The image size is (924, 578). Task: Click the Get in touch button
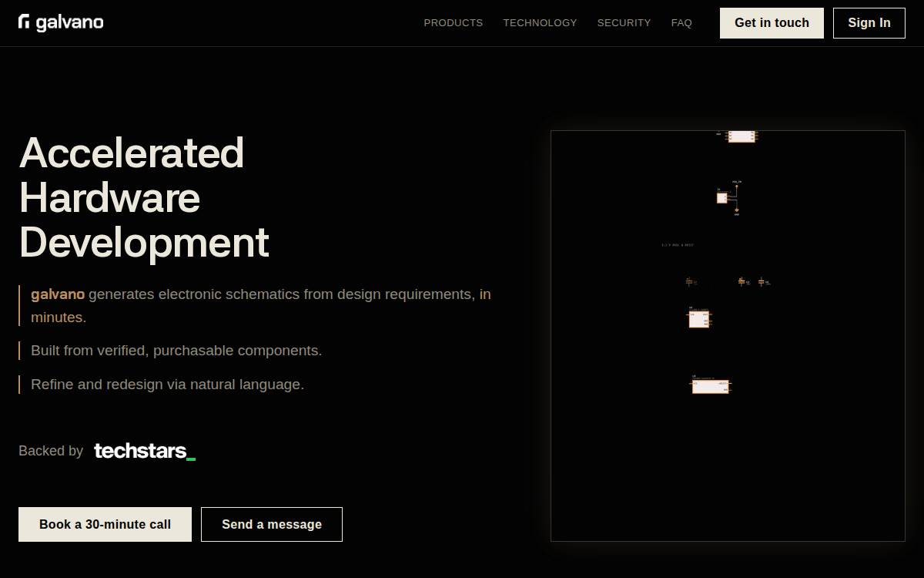772,23
